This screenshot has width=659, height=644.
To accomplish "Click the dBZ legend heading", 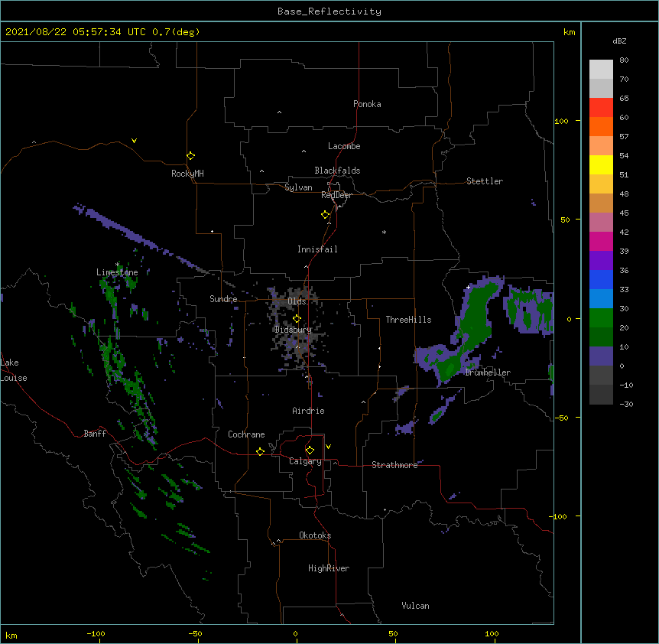I will tap(619, 41).
